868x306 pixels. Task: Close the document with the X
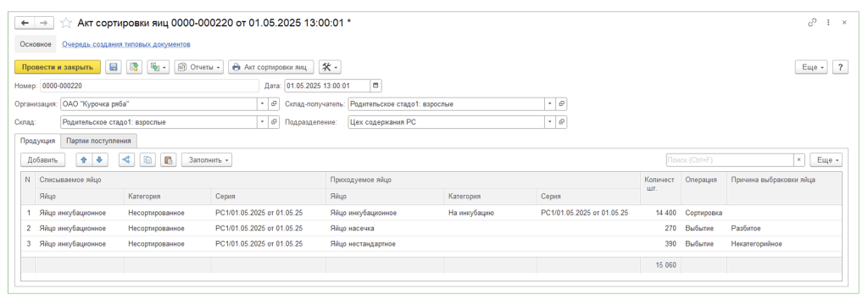click(844, 23)
